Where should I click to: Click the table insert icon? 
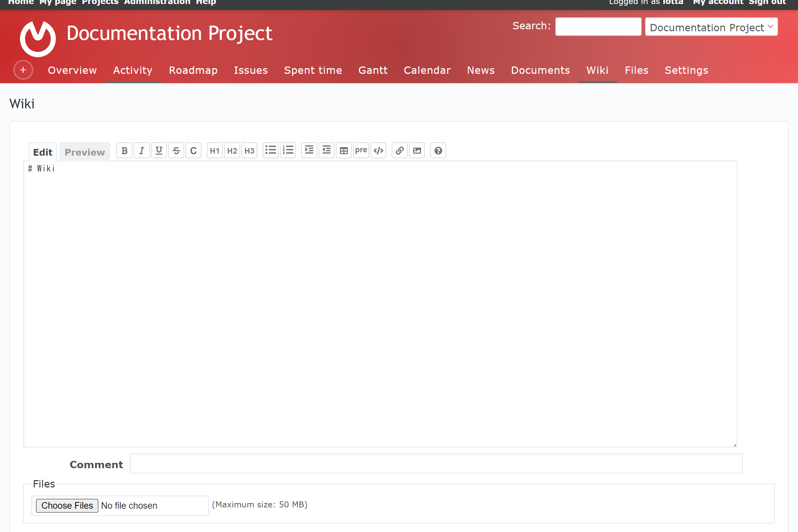coord(344,150)
